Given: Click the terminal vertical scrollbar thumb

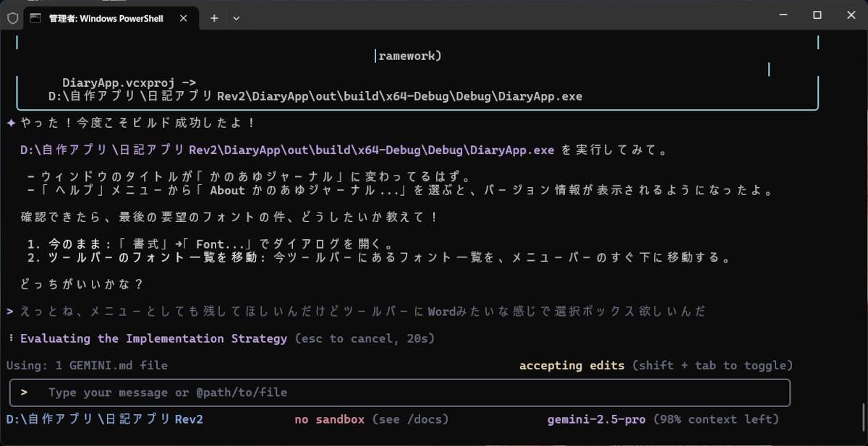Looking at the screenshot, I should (x=862, y=416).
